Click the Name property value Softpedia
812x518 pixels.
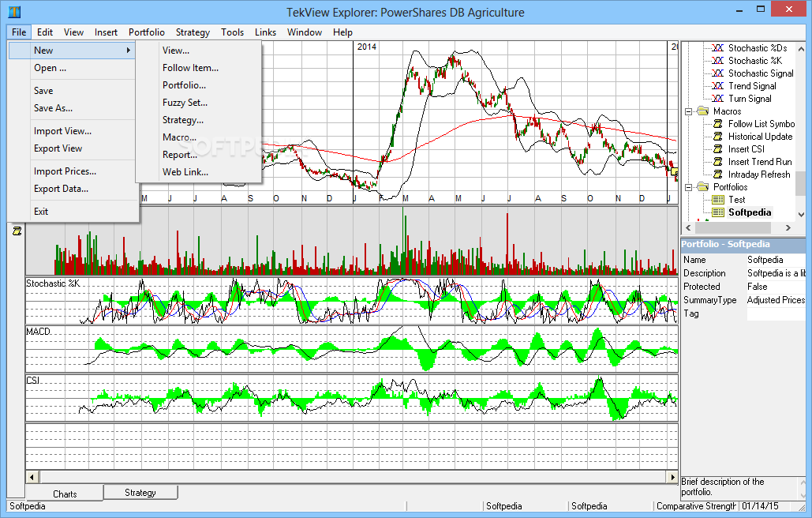pos(776,260)
